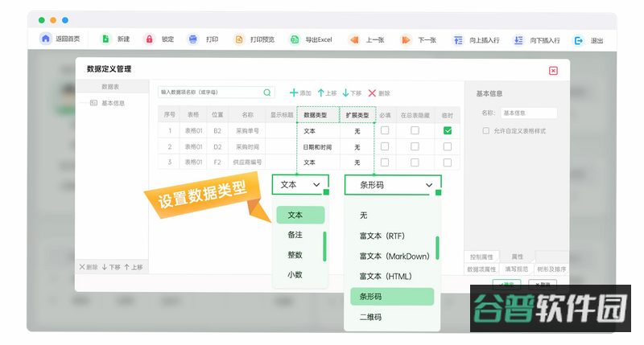Check 必填 for the 采购时间 row
Viewport: 644px width, 345px height.
coord(385,146)
